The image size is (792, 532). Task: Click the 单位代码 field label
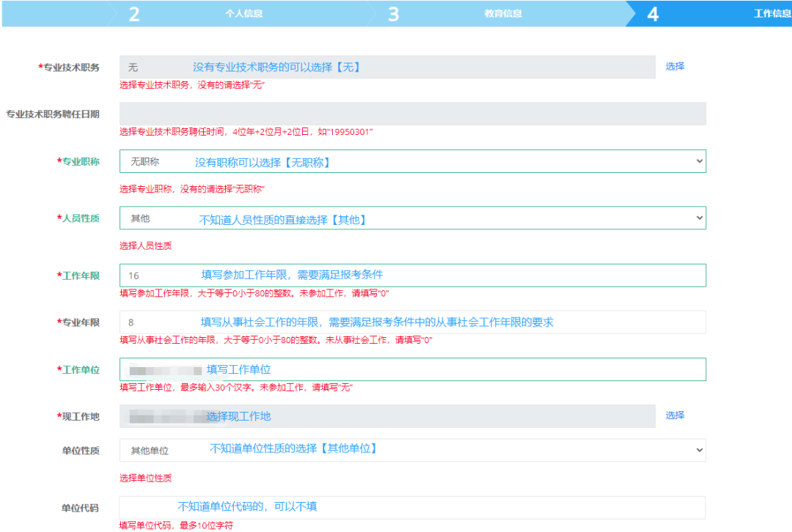coord(80,508)
